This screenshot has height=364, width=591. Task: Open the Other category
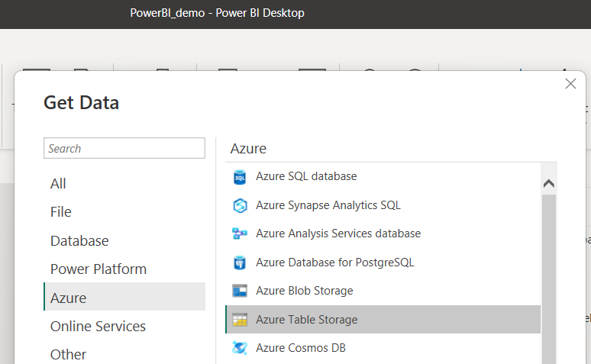point(69,354)
